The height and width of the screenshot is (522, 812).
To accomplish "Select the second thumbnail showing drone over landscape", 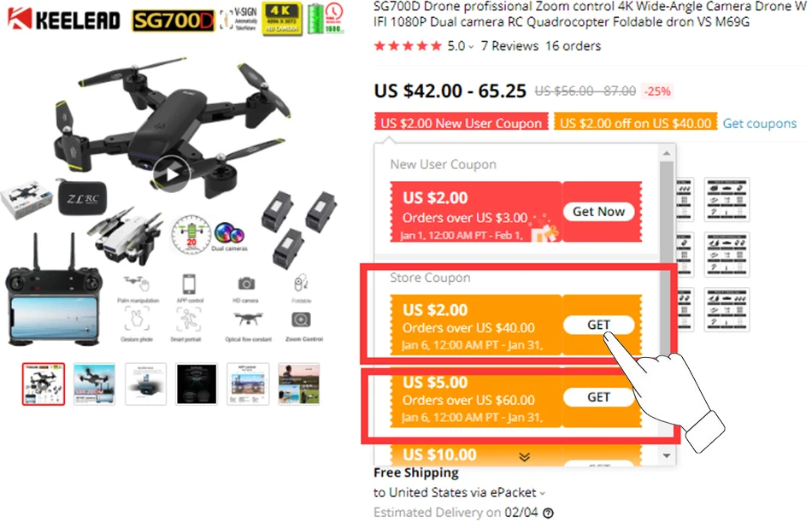I will click(94, 384).
